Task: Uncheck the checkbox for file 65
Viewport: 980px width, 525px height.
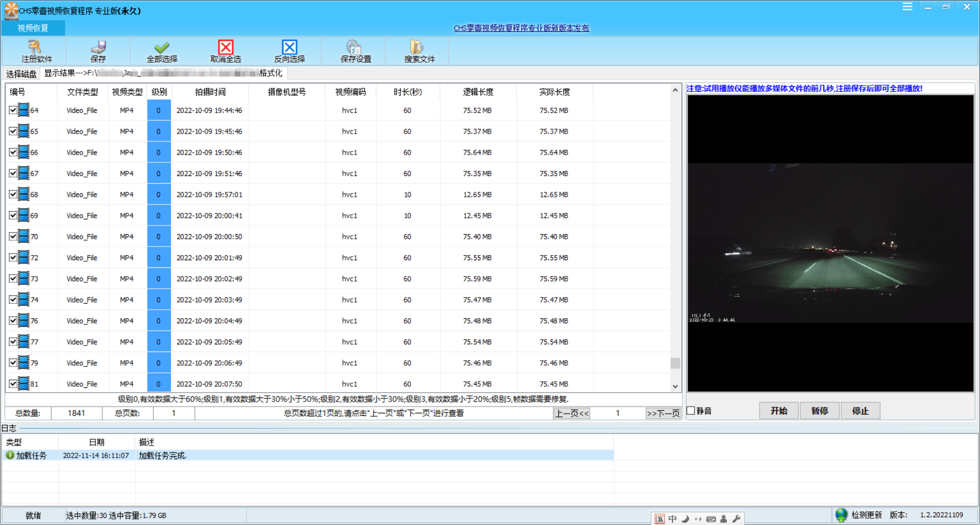Action: coord(13,131)
